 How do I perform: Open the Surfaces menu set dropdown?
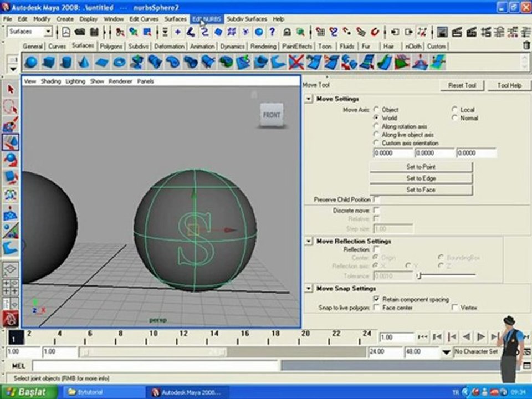(48, 32)
